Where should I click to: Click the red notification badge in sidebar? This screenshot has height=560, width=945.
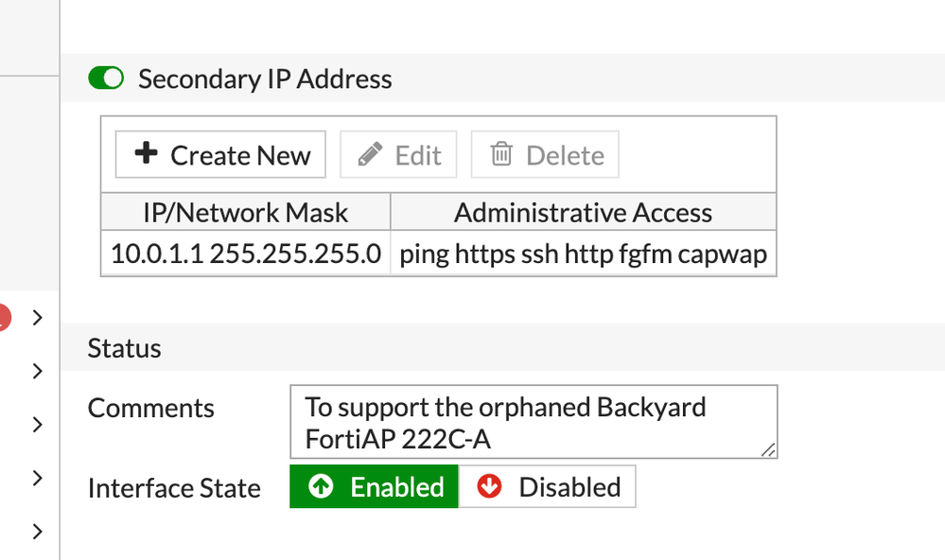[3, 318]
